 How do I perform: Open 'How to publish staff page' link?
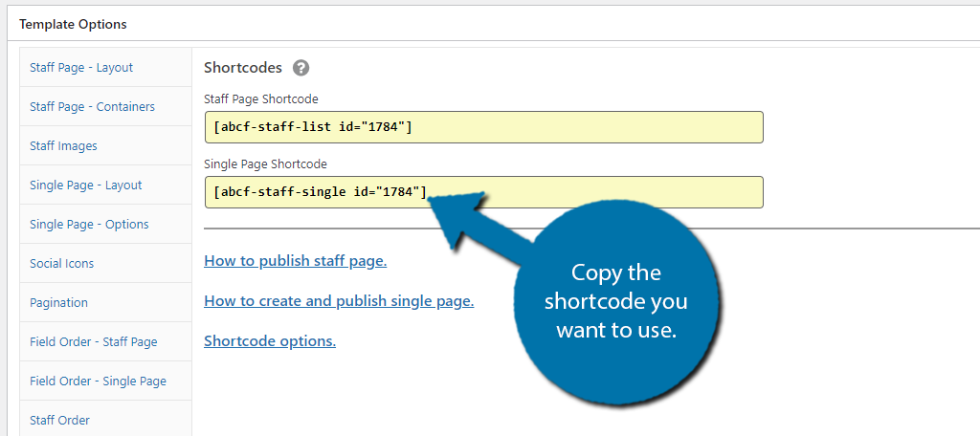coord(296,261)
